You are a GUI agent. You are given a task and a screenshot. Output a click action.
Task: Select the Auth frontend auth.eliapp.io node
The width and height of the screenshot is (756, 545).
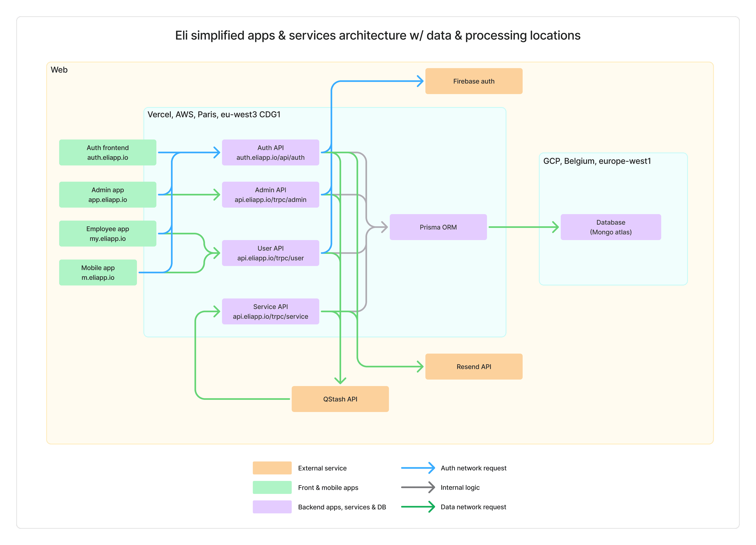pos(108,152)
